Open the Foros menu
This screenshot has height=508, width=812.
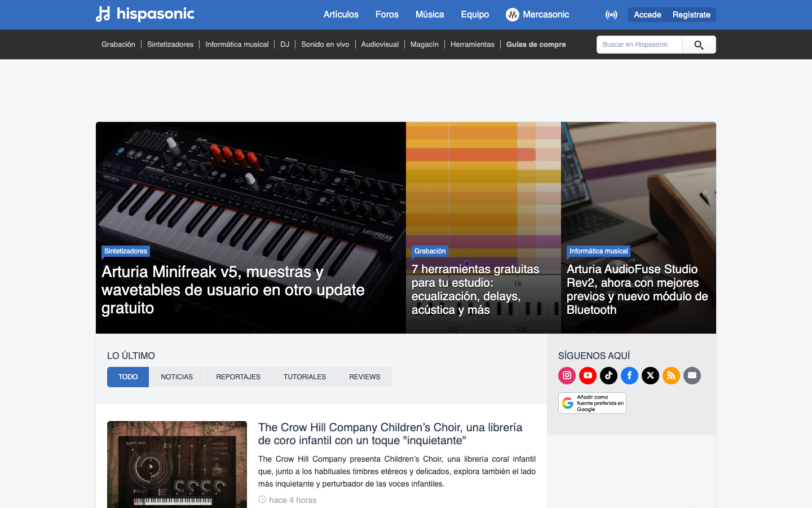point(387,15)
